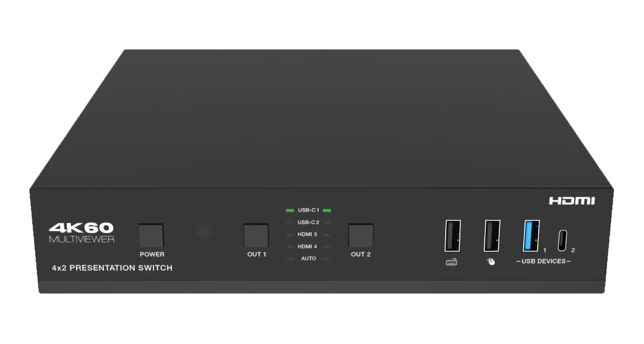Screen dimensions: 644x344
Task: Click the HDMI logo
Action: tap(572, 201)
